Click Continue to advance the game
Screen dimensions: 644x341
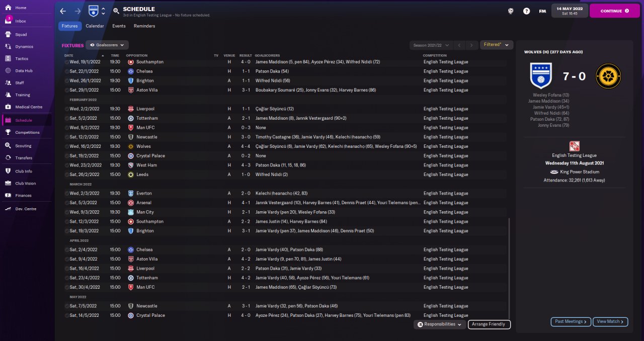(614, 11)
